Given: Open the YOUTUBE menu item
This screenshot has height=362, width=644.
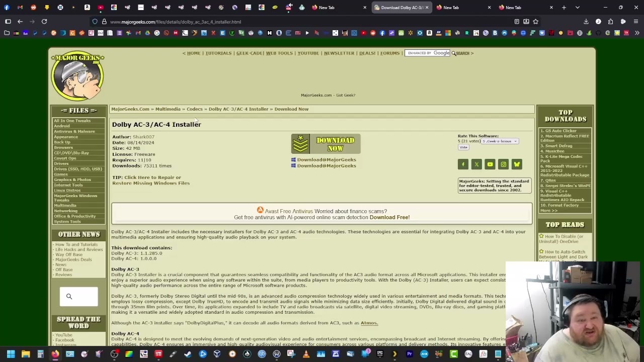Looking at the screenshot, I should click(308, 53).
